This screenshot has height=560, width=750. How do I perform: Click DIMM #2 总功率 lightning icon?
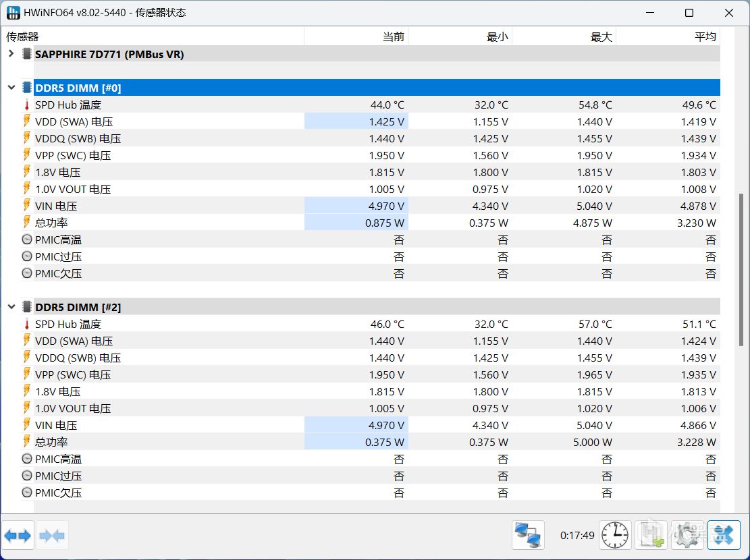[x=27, y=441]
